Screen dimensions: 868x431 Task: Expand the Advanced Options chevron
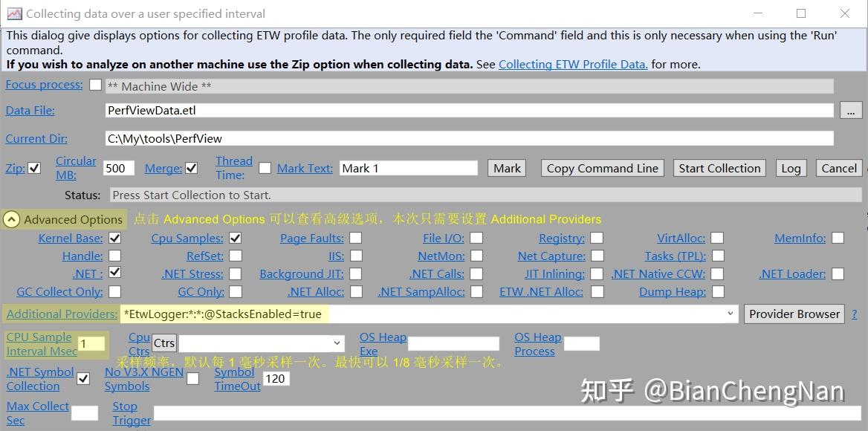12,219
